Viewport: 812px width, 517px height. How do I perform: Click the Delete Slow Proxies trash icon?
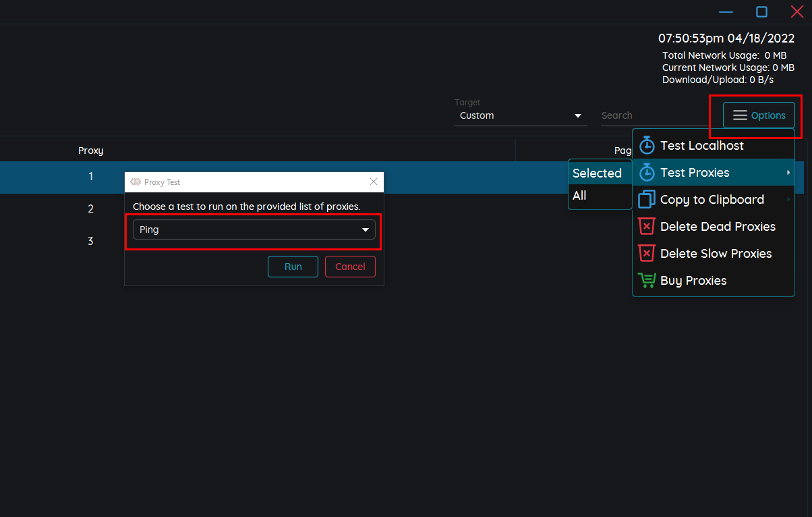pos(647,254)
